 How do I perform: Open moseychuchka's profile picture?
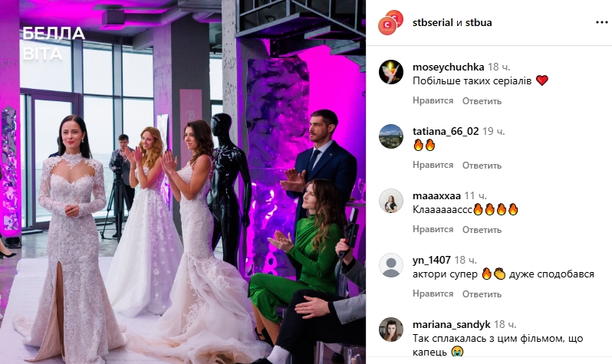point(390,72)
